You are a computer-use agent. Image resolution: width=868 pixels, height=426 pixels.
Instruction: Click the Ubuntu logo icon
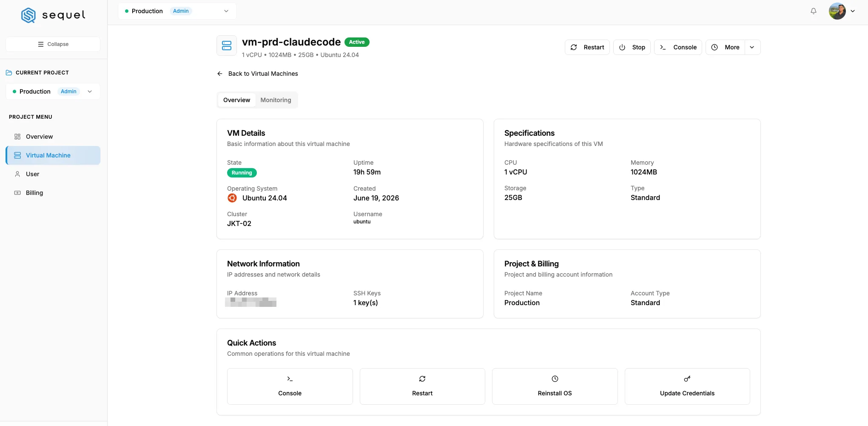[x=232, y=198]
